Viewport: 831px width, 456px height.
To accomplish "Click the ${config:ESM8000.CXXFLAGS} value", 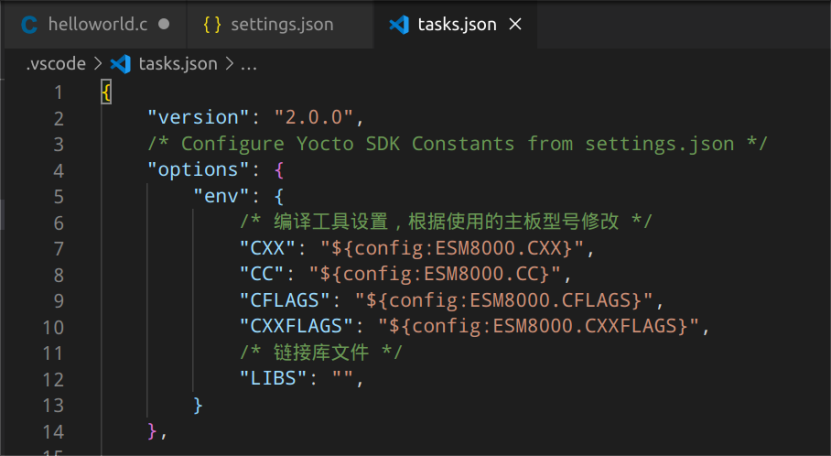I will coord(538,326).
